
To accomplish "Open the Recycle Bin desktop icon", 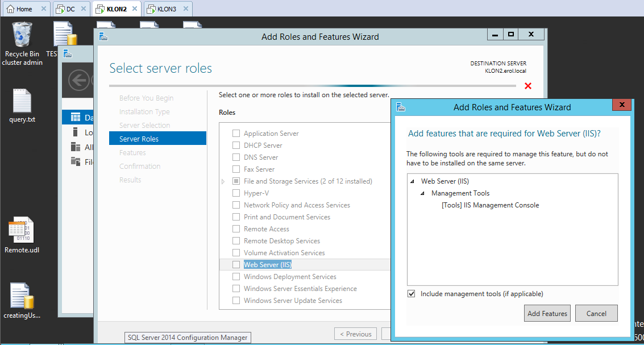I will coord(22,36).
